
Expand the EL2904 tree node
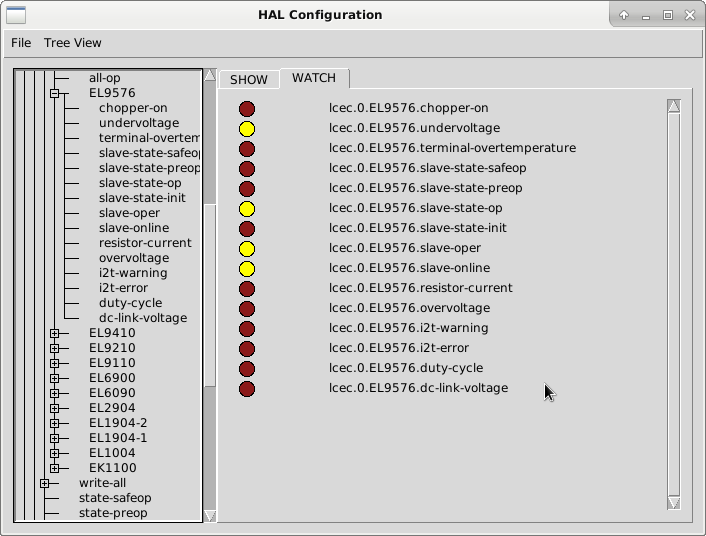point(54,408)
